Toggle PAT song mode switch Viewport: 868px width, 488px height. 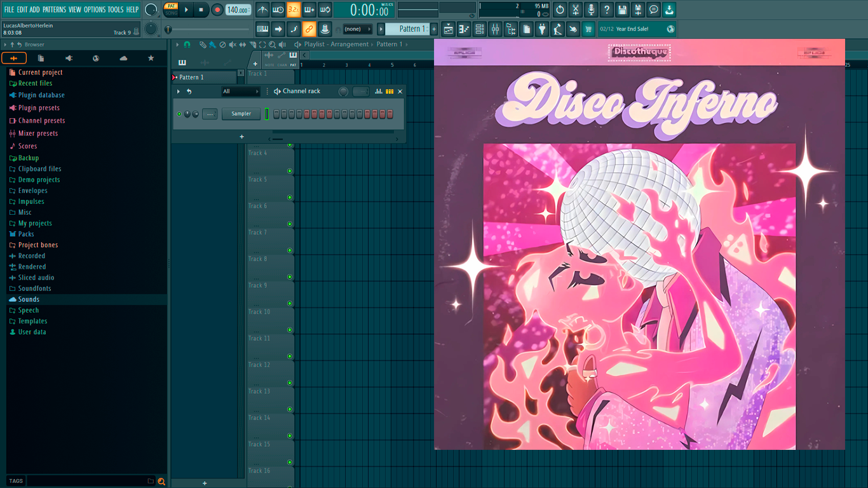click(171, 10)
